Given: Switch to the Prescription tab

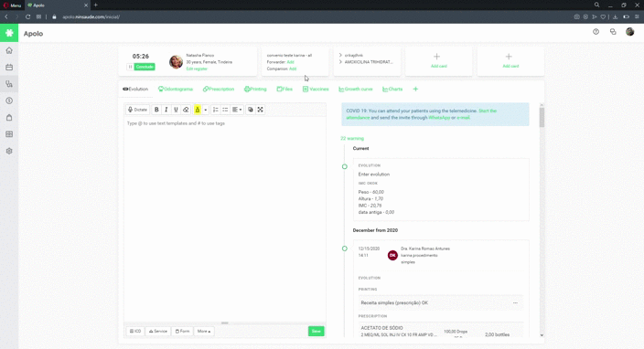Looking at the screenshot, I should 219,89.
